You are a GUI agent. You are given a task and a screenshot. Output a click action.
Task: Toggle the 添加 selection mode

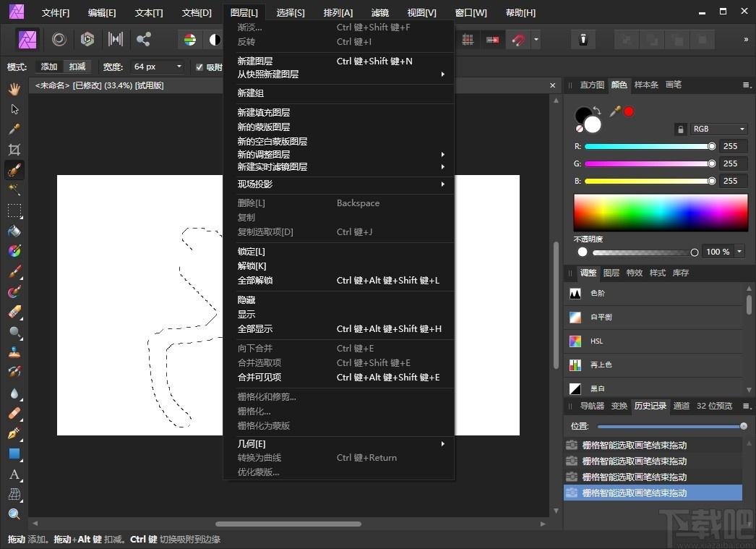49,67
